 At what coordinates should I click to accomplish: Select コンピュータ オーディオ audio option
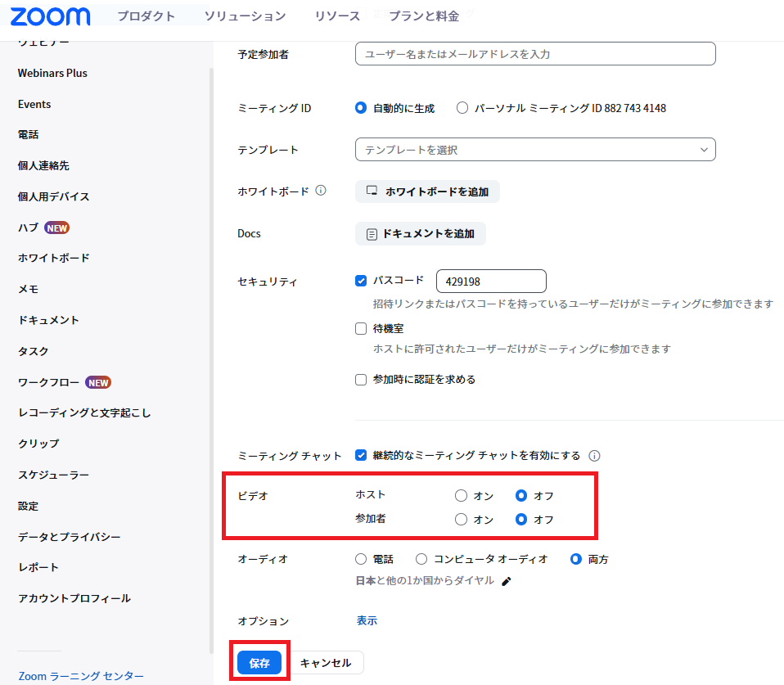click(x=421, y=560)
